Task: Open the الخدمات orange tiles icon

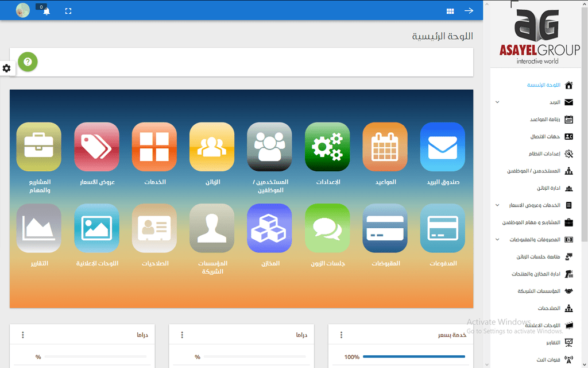Action: [154, 147]
